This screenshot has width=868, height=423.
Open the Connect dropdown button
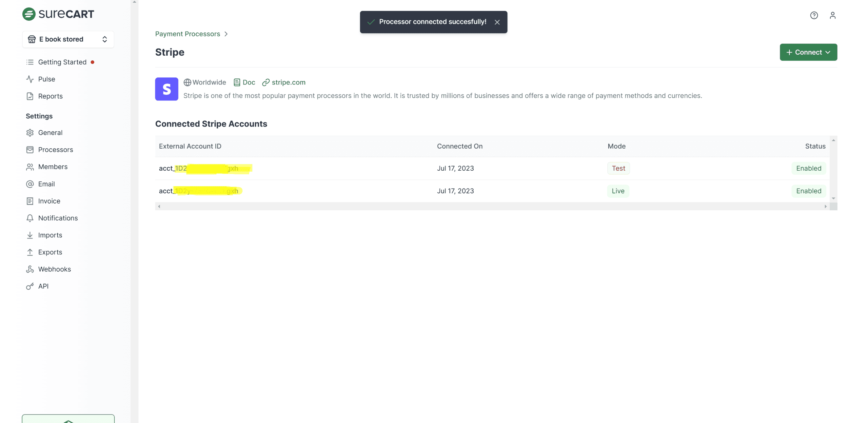[808, 52]
